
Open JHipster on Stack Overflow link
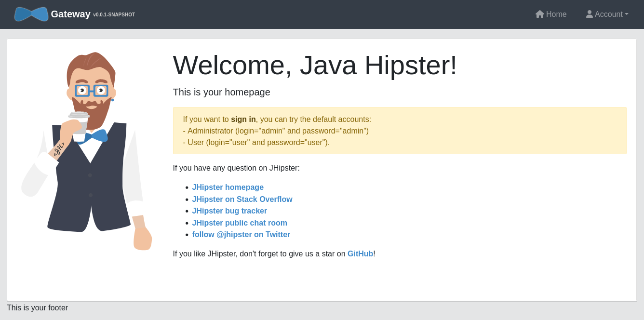tap(242, 200)
